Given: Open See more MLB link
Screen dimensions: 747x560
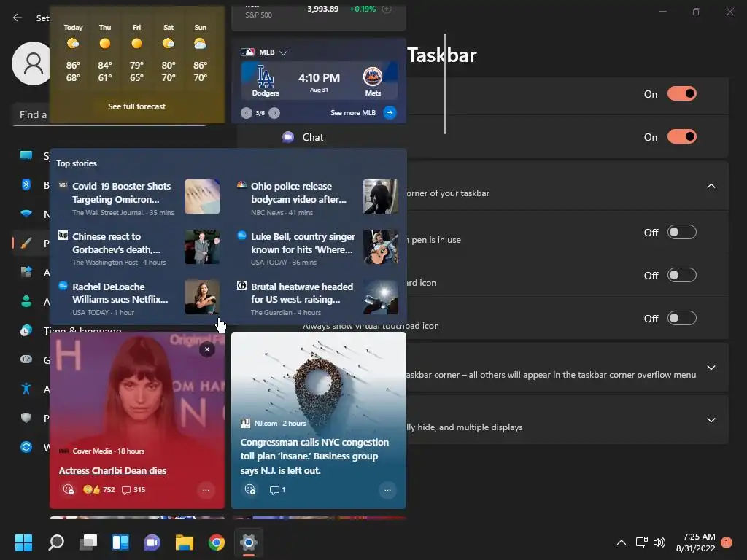Looking at the screenshot, I should (x=353, y=113).
